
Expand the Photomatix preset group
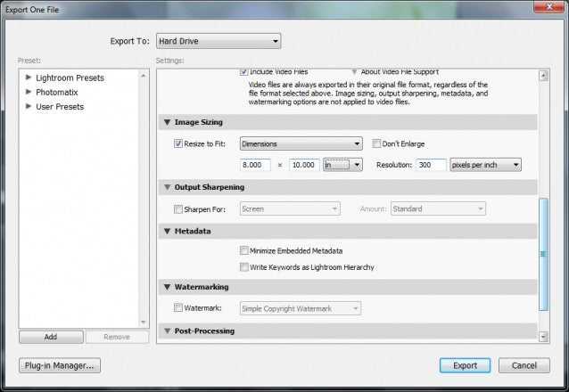coord(29,93)
